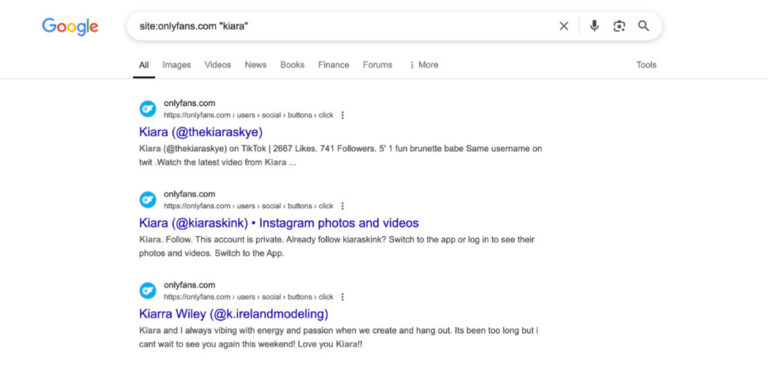This screenshot has width=768, height=369.
Task: Expand the More search filters menu
Action: (424, 65)
